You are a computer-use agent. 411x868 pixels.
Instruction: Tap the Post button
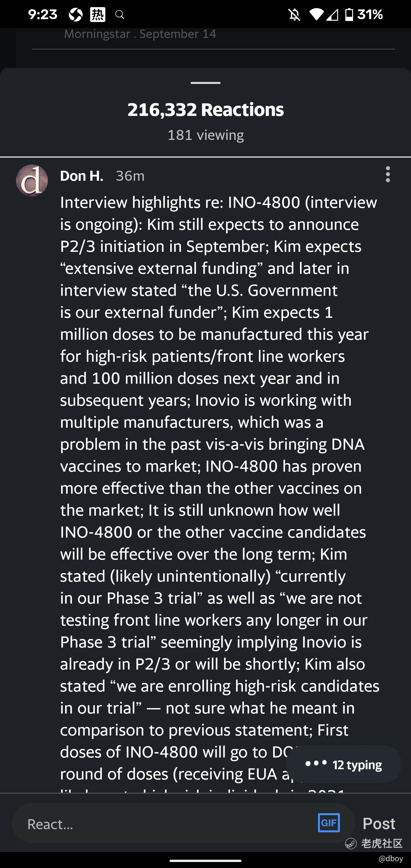pos(379,823)
